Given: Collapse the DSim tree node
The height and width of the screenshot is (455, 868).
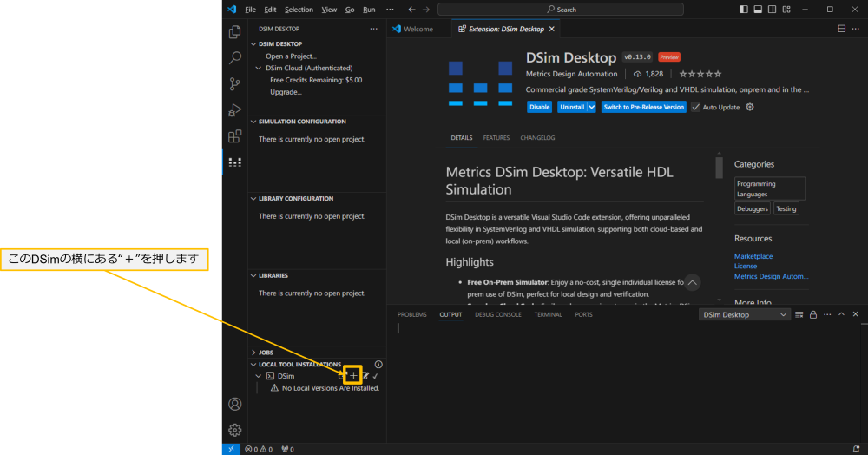Looking at the screenshot, I should [x=259, y=376].
